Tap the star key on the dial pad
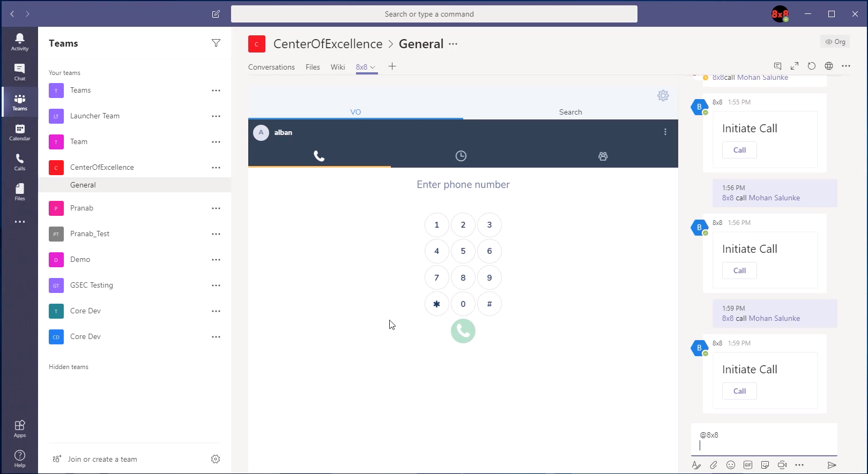Screen dimensions: 868x474 [x=436, y=304]
